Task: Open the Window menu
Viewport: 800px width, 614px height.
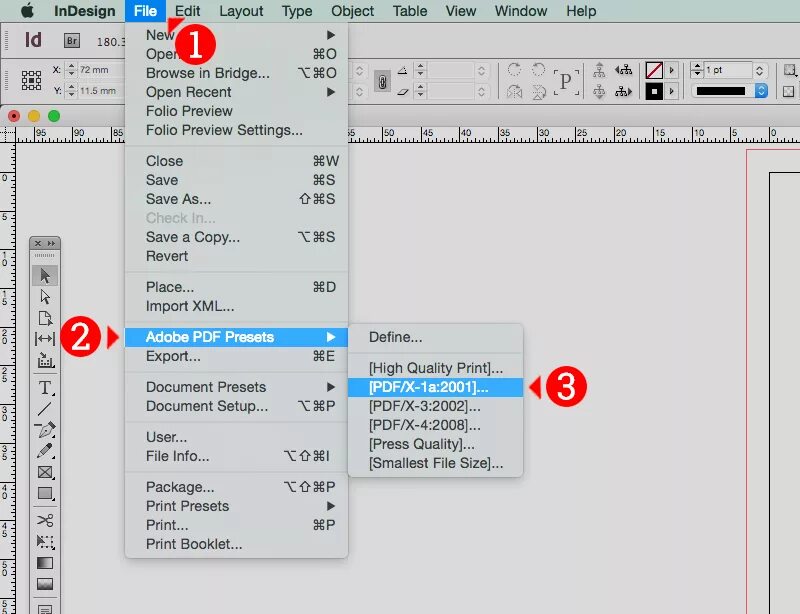Action: point(521,11)
